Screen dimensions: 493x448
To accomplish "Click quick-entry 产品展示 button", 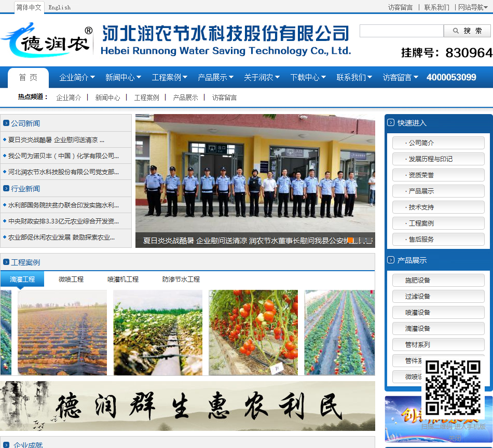I will [x=439, y=191].
